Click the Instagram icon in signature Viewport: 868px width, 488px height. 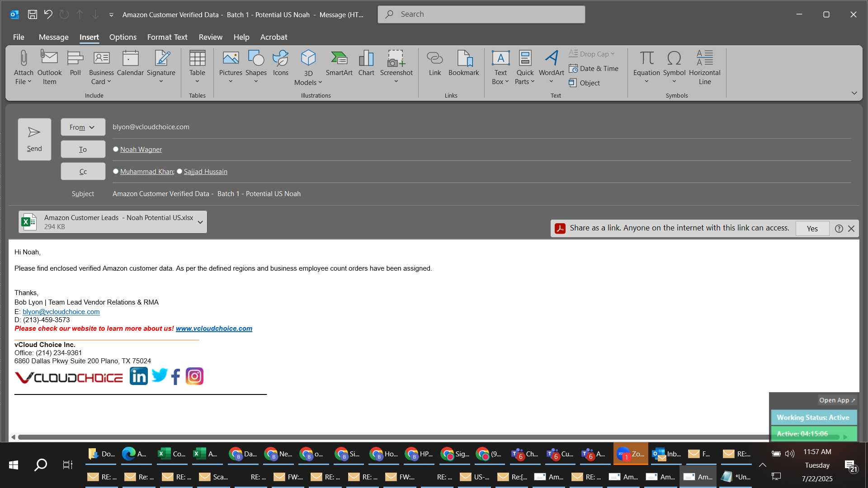[x=194, y=376]
